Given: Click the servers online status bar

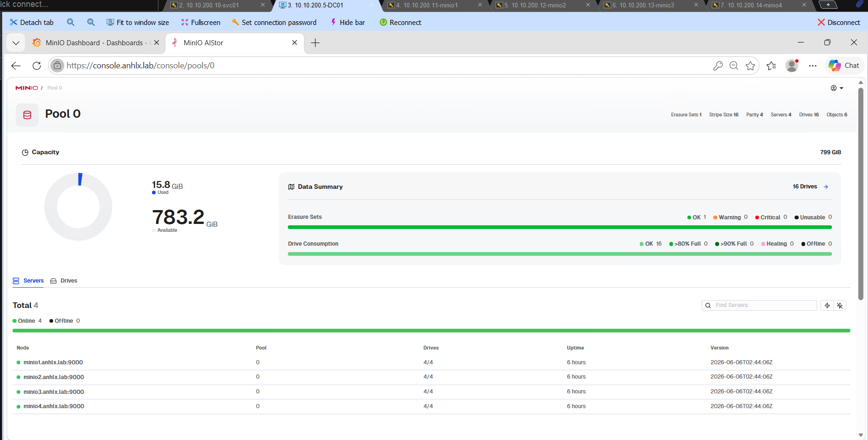Looking at the screenshot, I should (431, 331).
